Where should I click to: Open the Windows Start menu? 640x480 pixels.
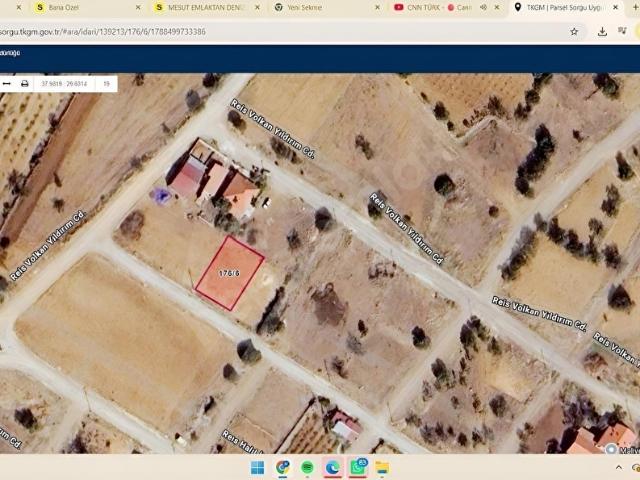coord(258,468)
